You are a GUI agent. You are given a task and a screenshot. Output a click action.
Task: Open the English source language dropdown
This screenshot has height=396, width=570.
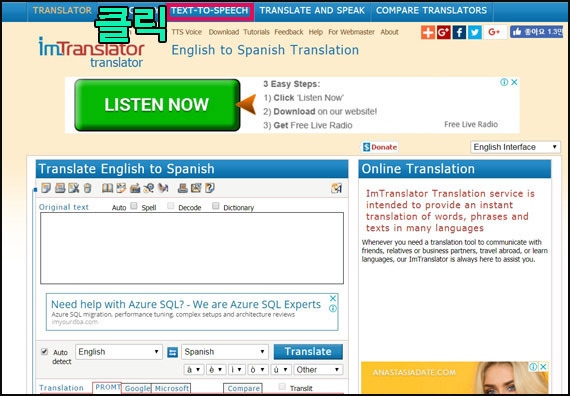click(x=119, y=352)
